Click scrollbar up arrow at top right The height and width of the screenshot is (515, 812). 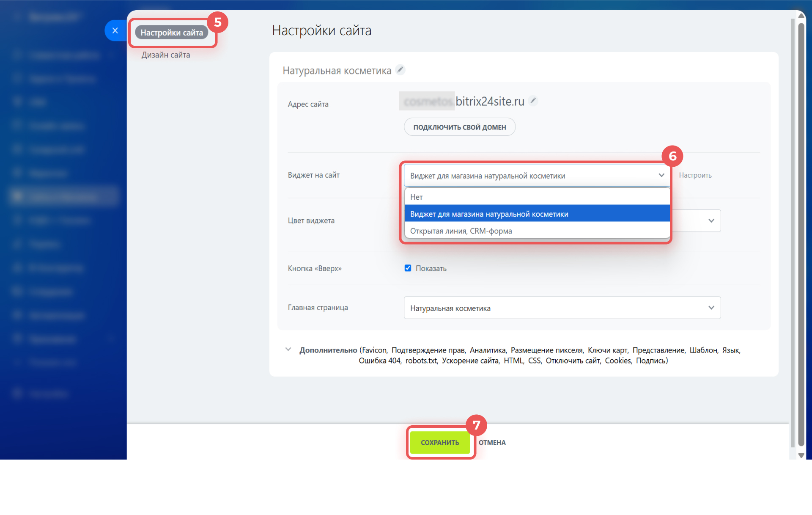(x=801, y=16)
